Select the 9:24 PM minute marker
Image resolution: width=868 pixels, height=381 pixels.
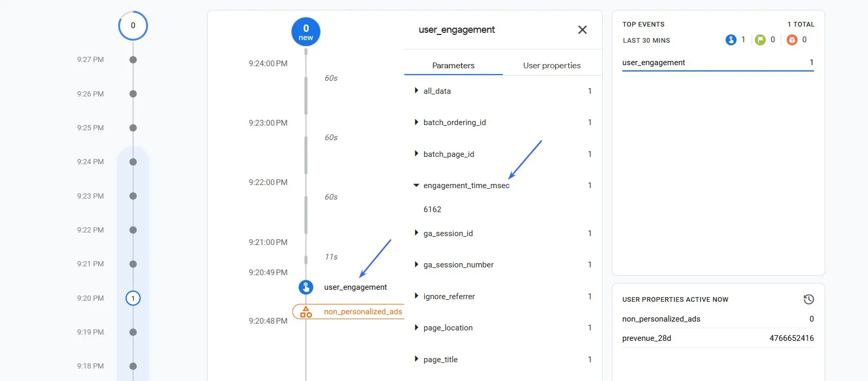tap(133, 162)
